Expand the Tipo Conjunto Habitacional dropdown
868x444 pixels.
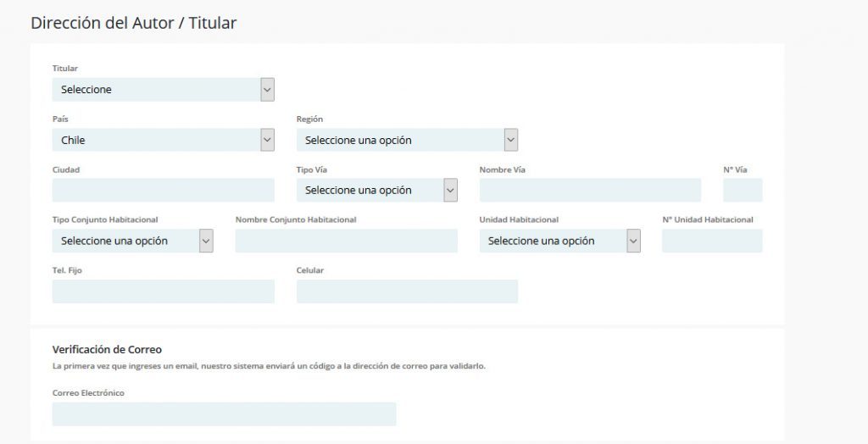tap(133, 241)
